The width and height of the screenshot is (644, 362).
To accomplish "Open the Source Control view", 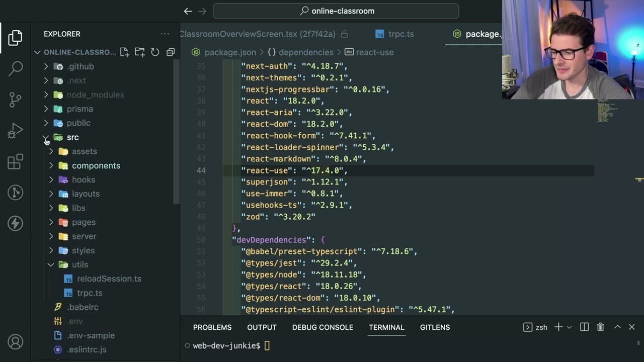I will (x=15, y=100).
